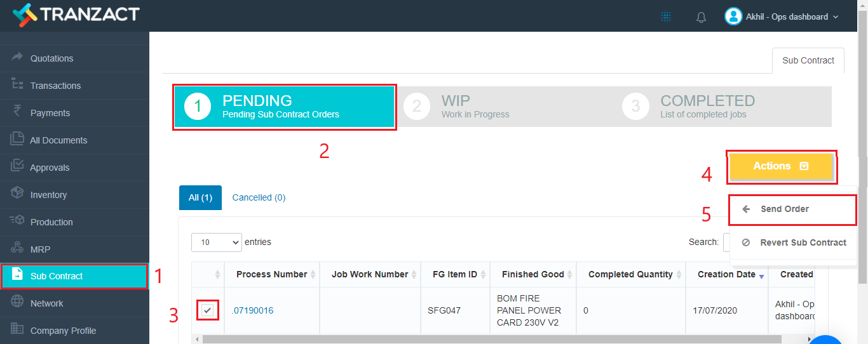The image size is (868, 344).
Task: Click the Search input field
Action: coord(727,242)
